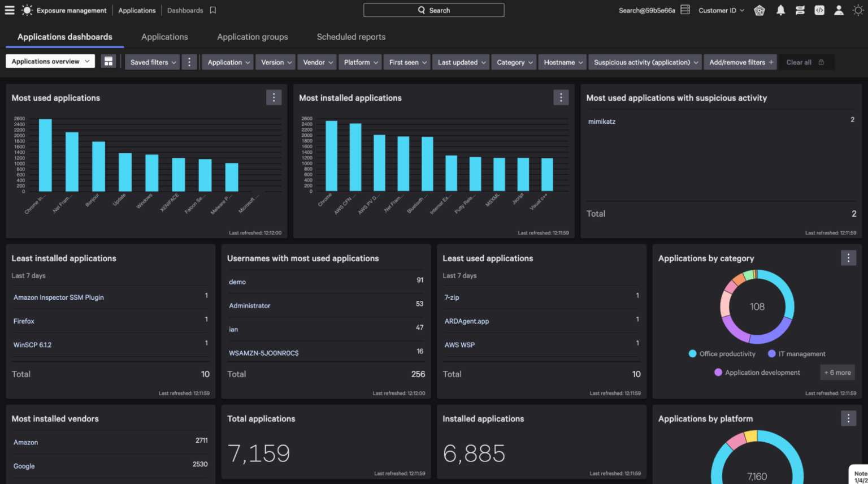868x484 pixels.
Task: Open Most used applications widget options menu
Action: click(x=274, y=98)
